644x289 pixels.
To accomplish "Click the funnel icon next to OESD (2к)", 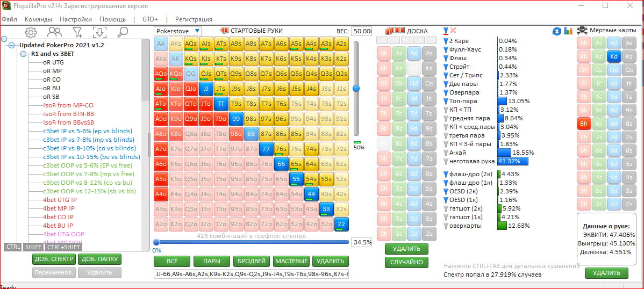I will (x=446, y=191).
